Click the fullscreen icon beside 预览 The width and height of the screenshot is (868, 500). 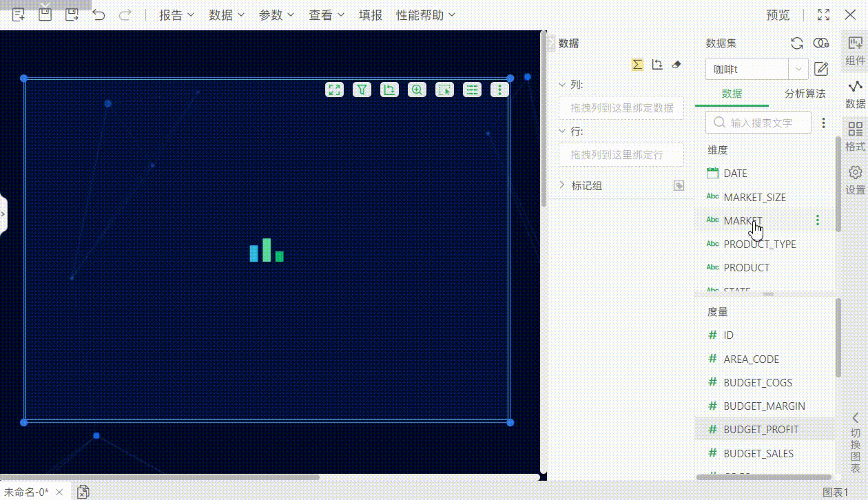(823, 14)
